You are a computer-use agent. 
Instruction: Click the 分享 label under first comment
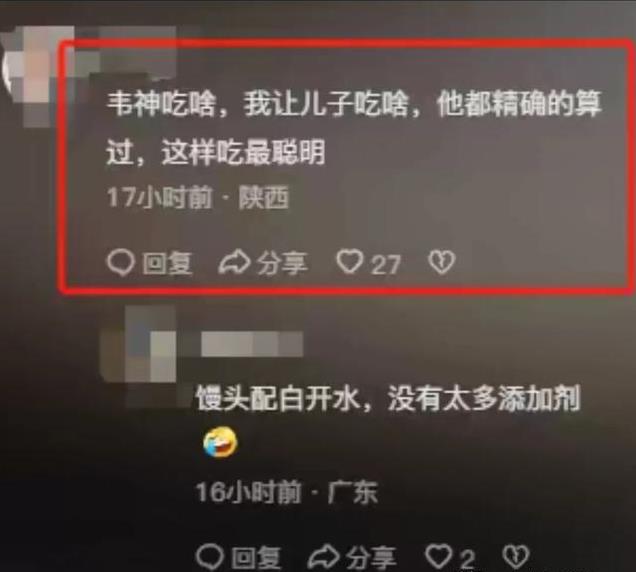click(x=282, y=263)
